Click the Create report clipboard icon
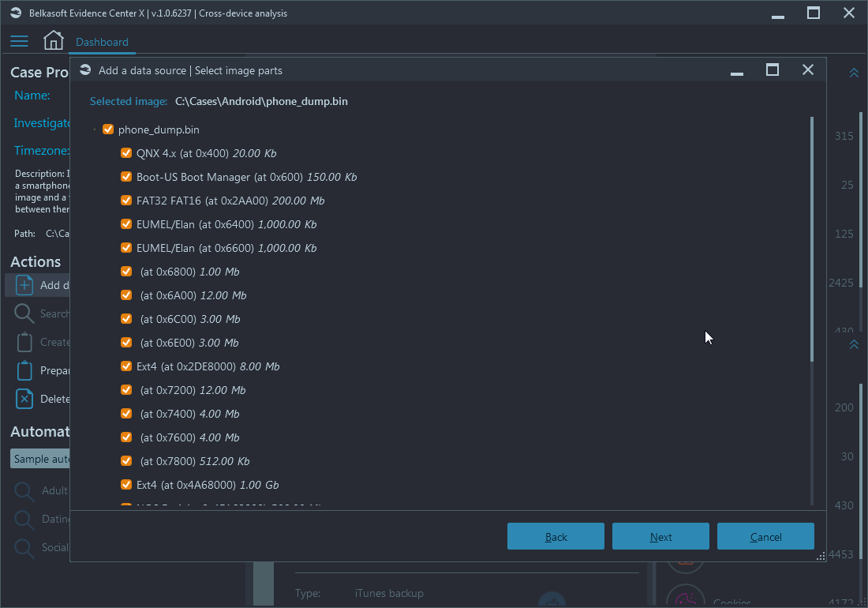The image size is (868, 608). pyautogui.click(x=24, y=342)
